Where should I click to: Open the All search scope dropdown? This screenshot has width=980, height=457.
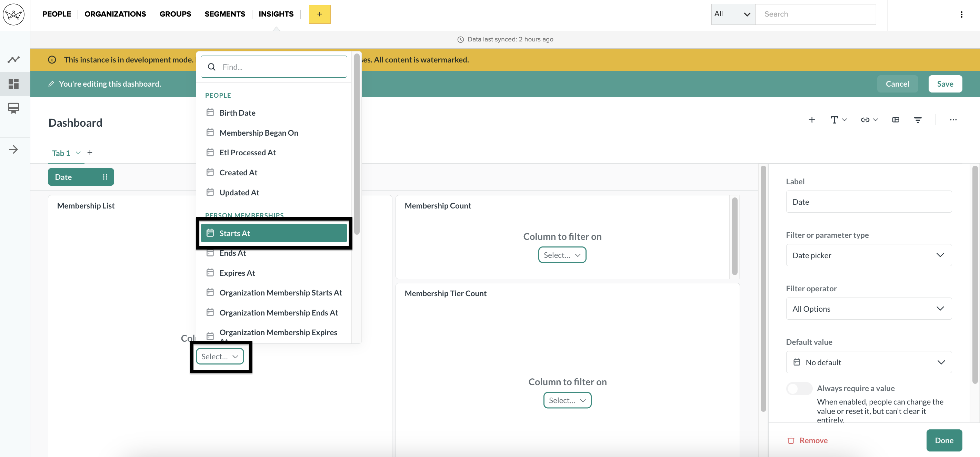coord(733,14)
